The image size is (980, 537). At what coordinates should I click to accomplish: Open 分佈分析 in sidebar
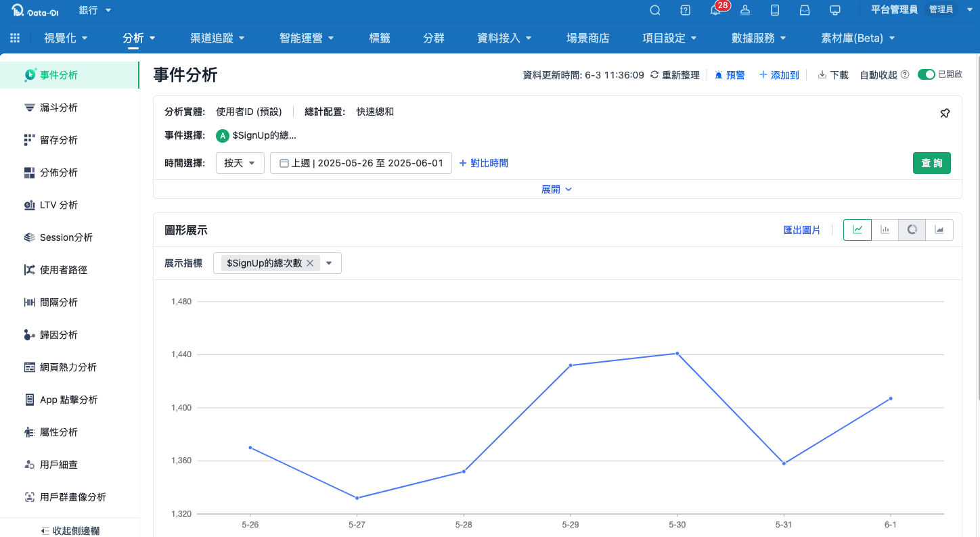pyautogui.click(x=70, y=172)
